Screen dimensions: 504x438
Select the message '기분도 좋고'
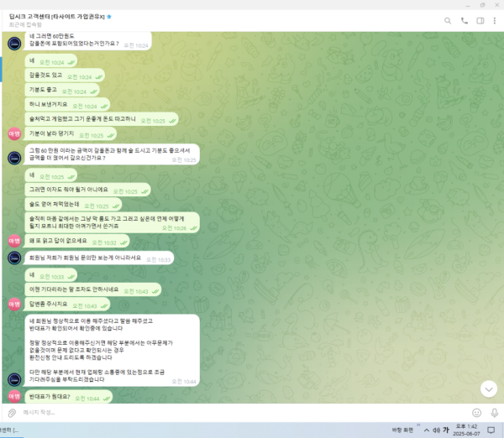[62, 91]
